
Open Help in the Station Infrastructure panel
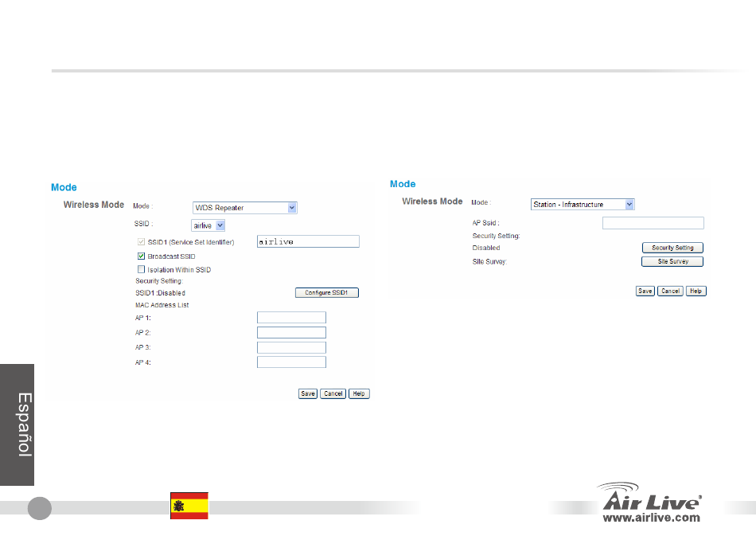click(696, 291)
